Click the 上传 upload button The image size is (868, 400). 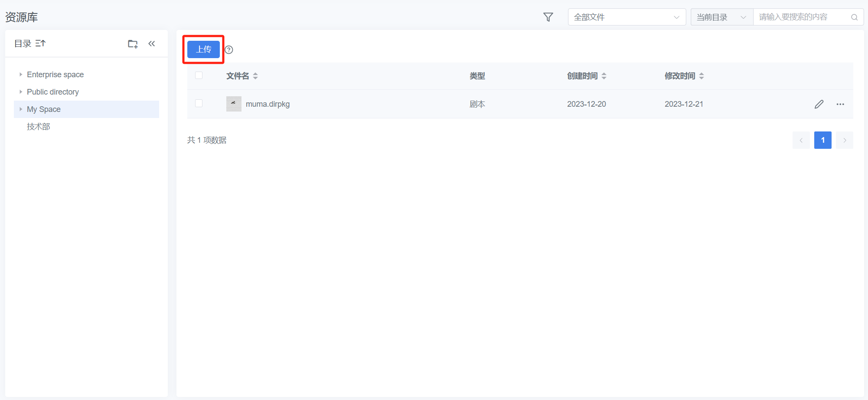click(x=203, y=49)
